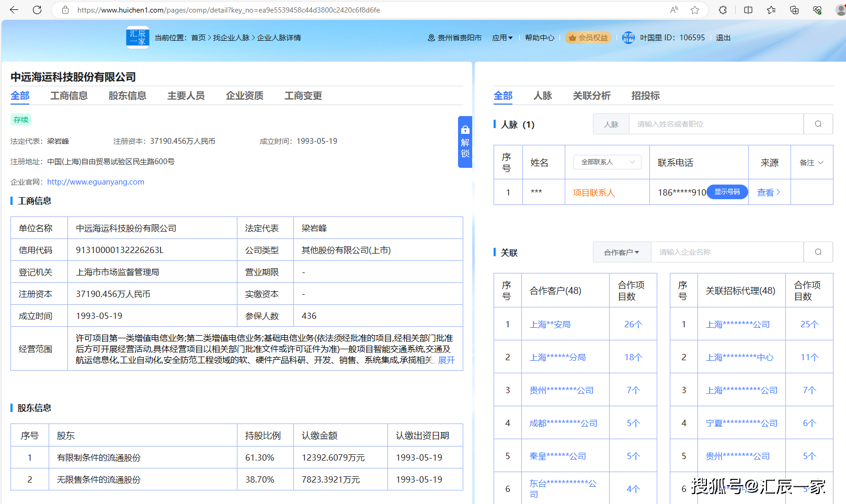846x504 pixels.
Task: Open partner client 上海******分局
Action: click(557, 357)
